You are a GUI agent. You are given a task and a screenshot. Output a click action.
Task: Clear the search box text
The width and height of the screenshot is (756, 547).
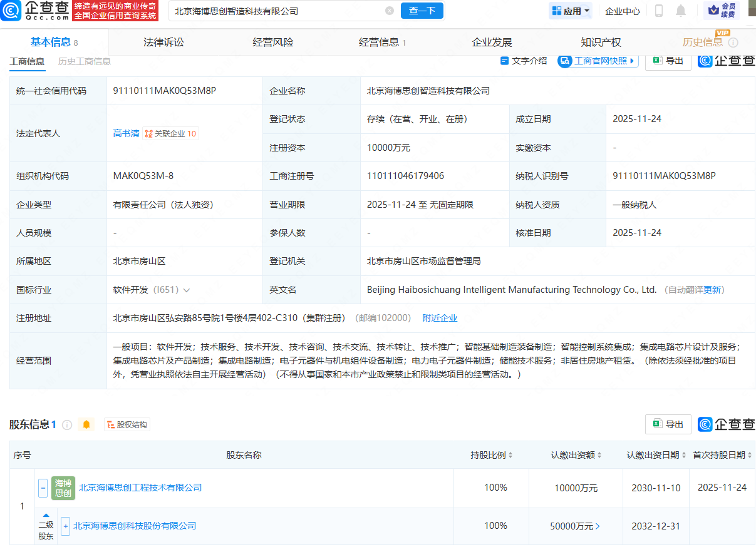[x=390, y=11]
